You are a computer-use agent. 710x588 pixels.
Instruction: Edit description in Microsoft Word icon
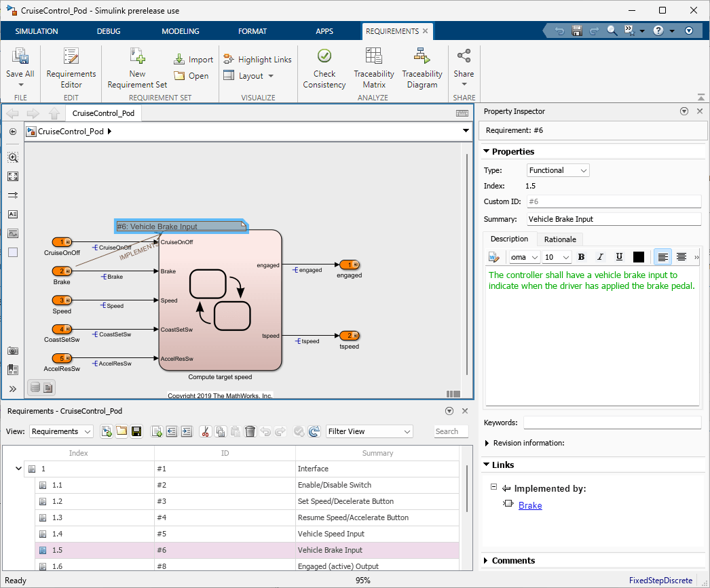(494, 257)
